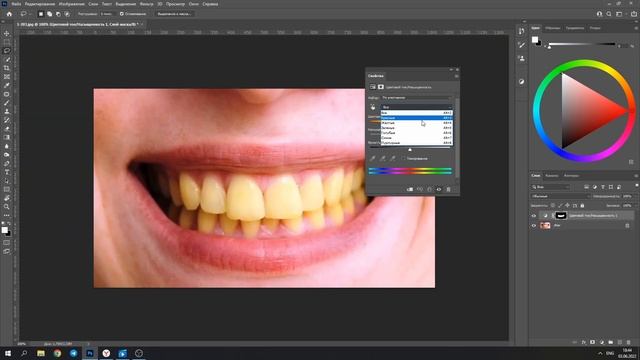This screenshot has width=640, height=360.
Task: Open the History panel icon in dock
Action: click(x=522, y=31)
